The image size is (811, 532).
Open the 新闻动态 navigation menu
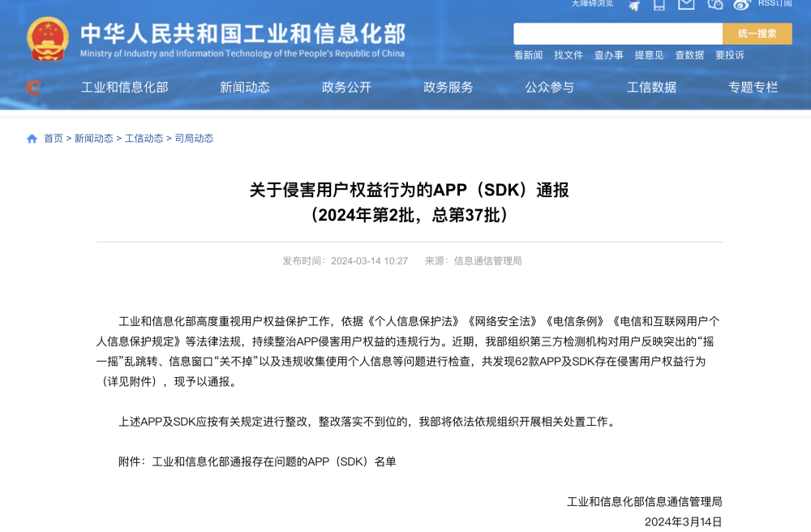click(244, 88)
